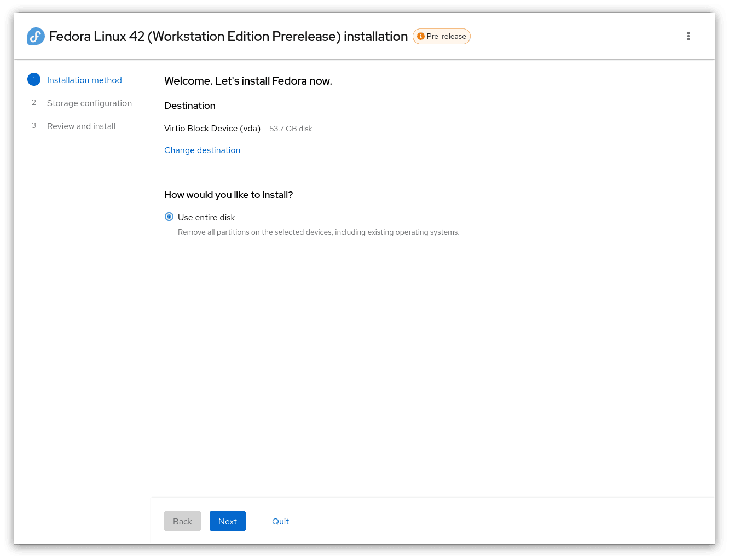Click the Back button
This screenshot has width=729, height=560.
[182, 521]
